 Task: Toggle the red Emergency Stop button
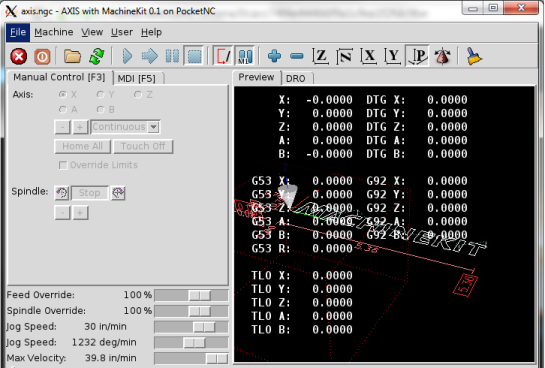tap(18, 56)
